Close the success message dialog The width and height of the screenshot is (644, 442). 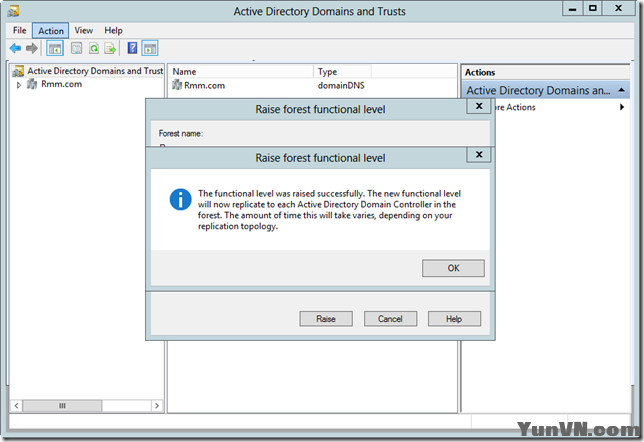(480, 156)
